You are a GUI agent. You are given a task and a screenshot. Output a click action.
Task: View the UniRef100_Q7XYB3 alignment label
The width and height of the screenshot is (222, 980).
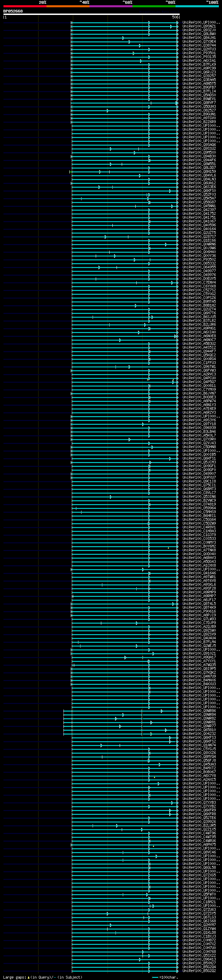coord(199,803)
